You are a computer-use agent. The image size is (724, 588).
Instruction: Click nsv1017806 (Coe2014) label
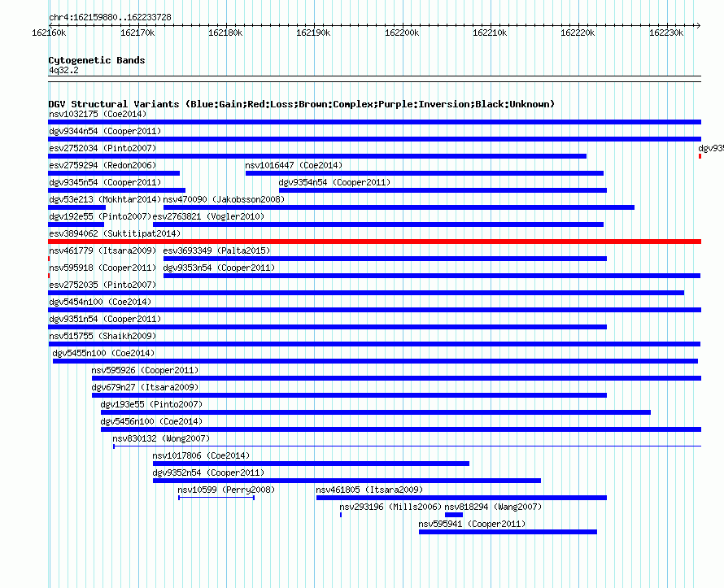[x=201, y=455]
